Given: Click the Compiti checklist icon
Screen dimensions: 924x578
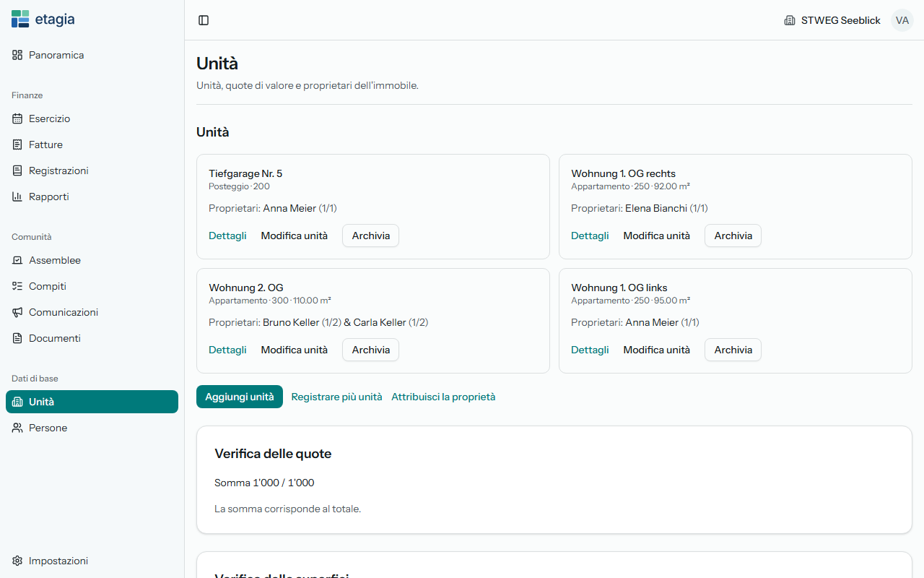Looking at the screenshot, I should point(17,286).
